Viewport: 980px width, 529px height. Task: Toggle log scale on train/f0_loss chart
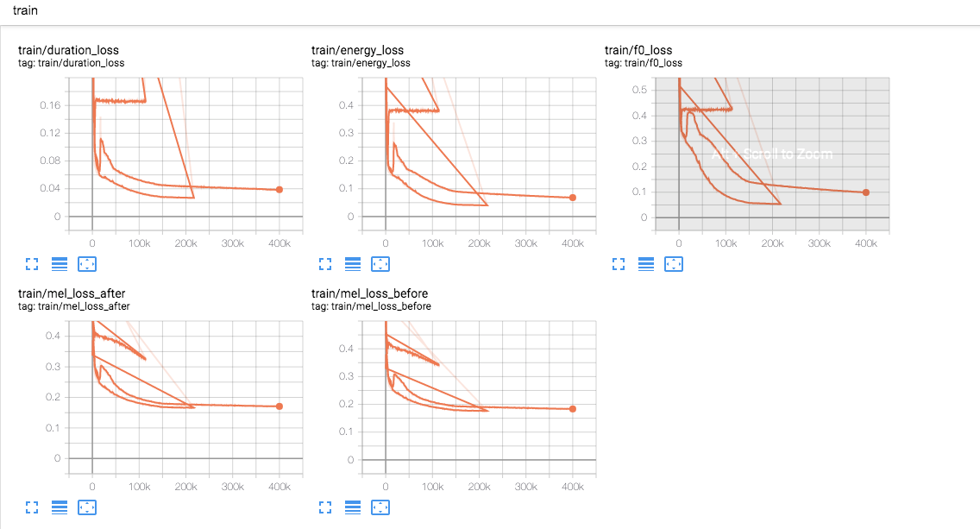click(646, 264)
